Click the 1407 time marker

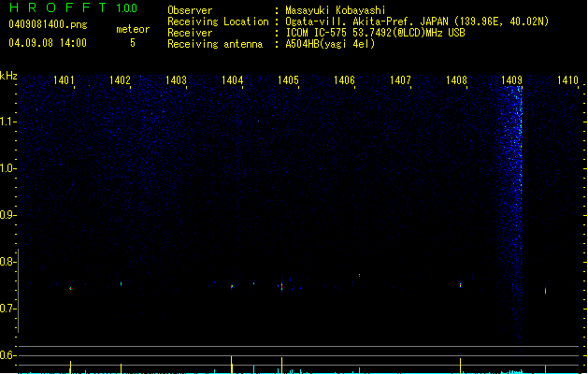point(400,79)
